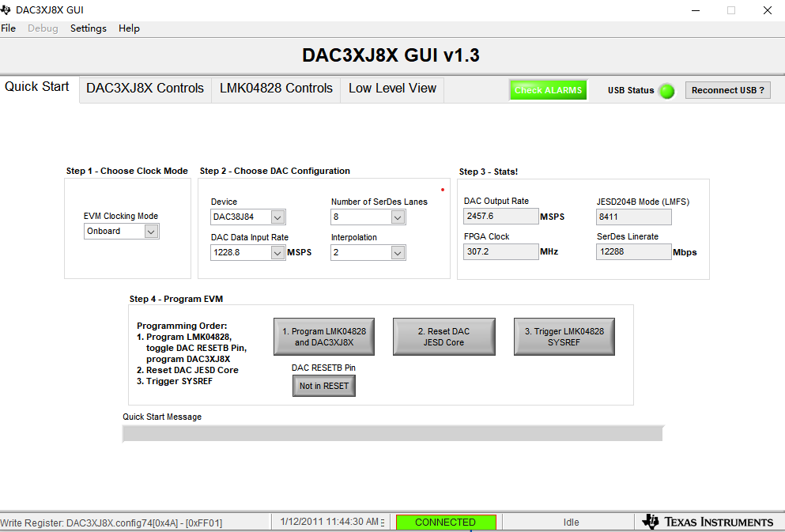Click the Step 4 - Program EVM heading
785x532 pixels.
[x=176, y=300]
